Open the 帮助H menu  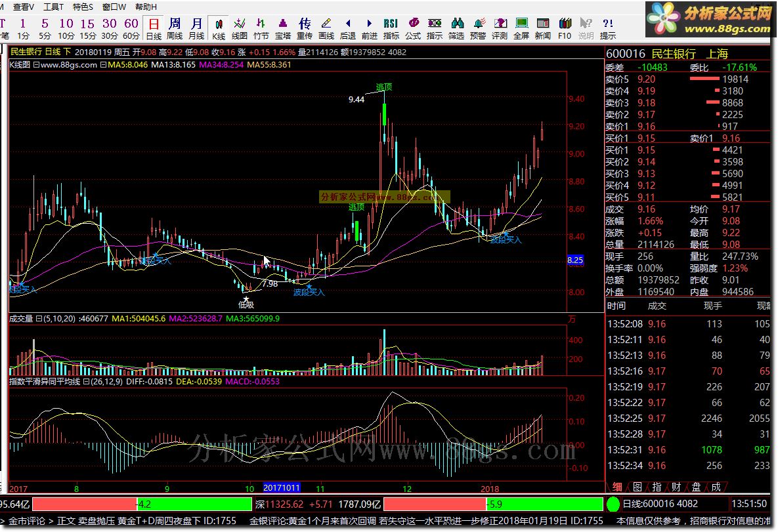pyautogui.click(x=146, y=7)
